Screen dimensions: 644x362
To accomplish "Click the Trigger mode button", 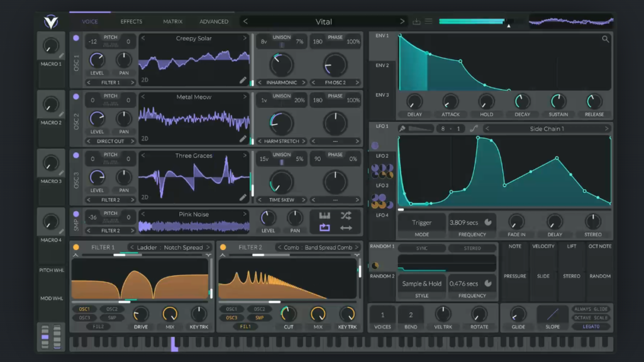I will 422,222.
